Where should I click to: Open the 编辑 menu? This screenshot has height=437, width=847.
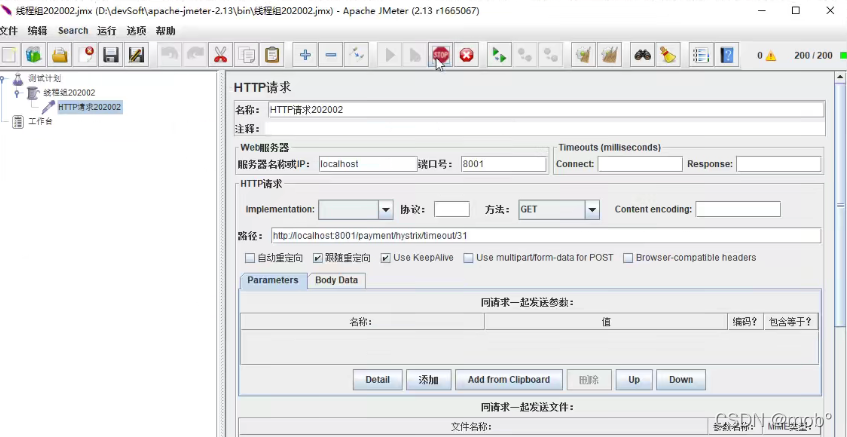click(38, 31)
